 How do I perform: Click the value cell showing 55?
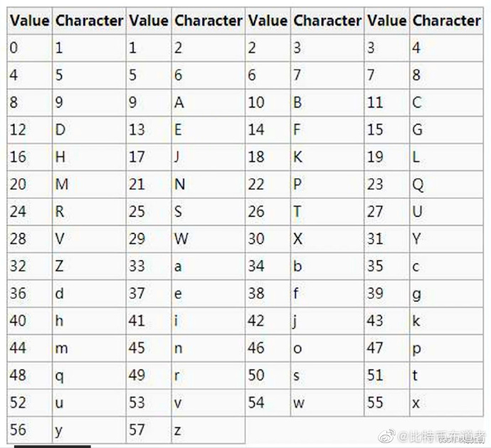click(x=387, y=403)
